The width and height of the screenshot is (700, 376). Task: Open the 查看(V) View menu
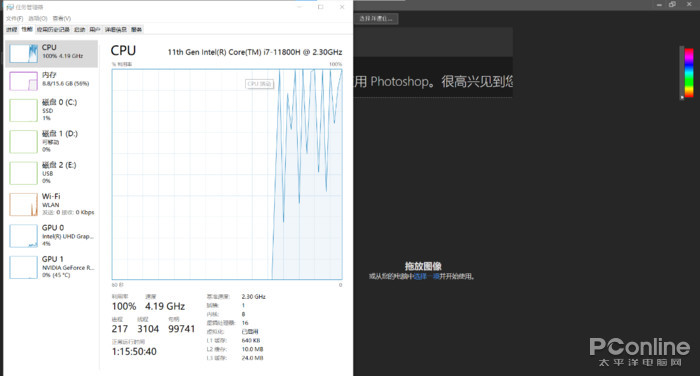click(62, 18)
